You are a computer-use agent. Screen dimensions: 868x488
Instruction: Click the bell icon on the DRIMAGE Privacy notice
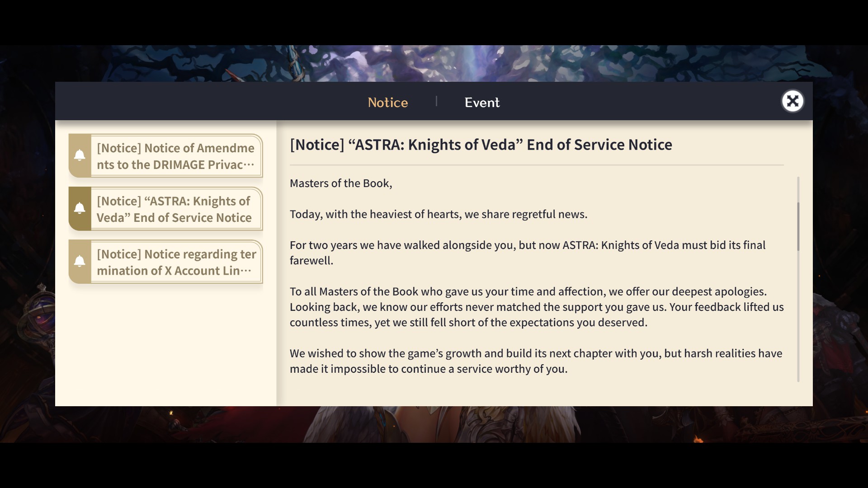click(80, 155)
